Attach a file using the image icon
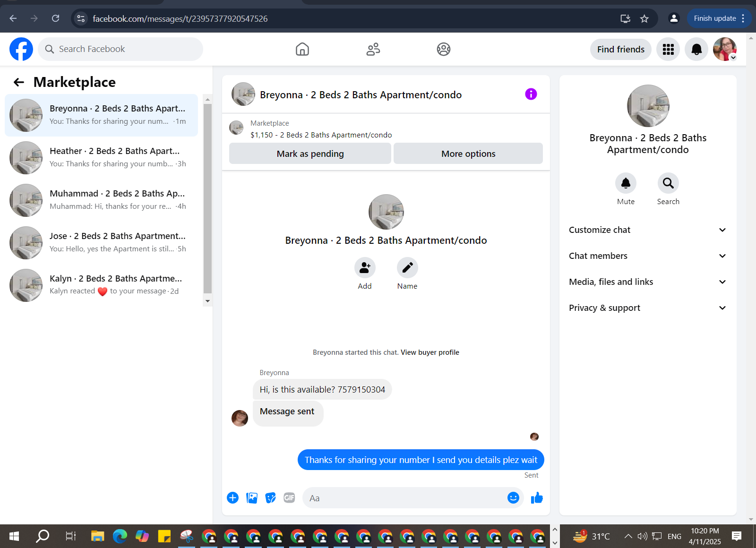 pyautogui.click(x=252, y=498)
